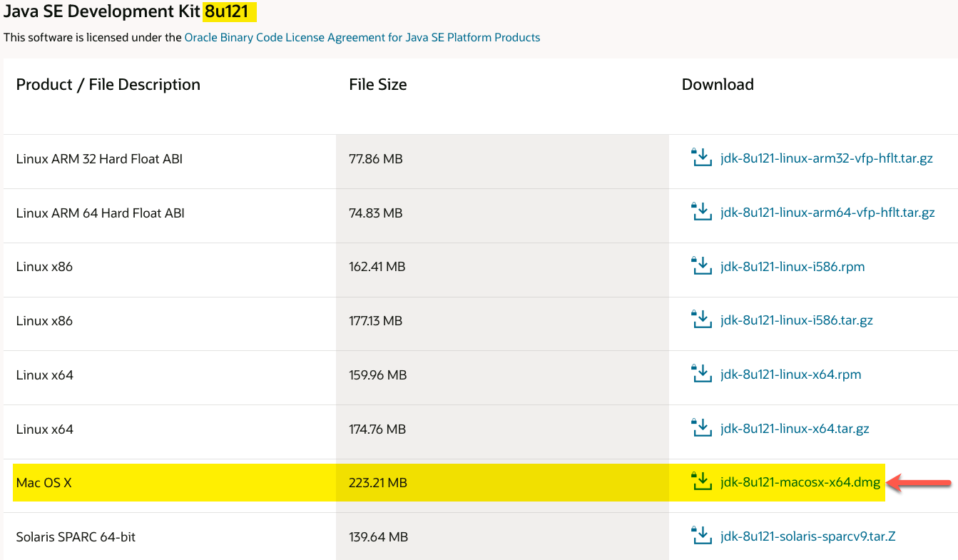
Task: Download jdk-8u121-linux-x64.rpm link
Action: [790, 375]
